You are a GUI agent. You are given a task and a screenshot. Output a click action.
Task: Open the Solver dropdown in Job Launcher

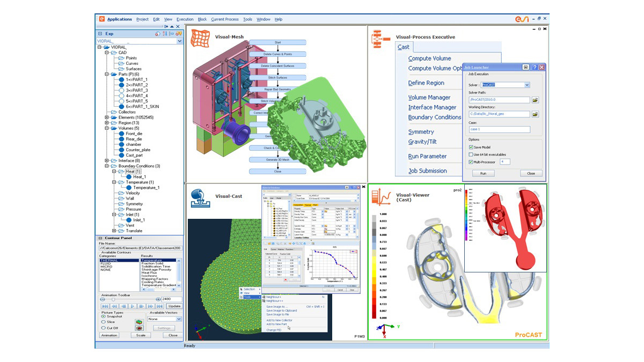point(527,85)
